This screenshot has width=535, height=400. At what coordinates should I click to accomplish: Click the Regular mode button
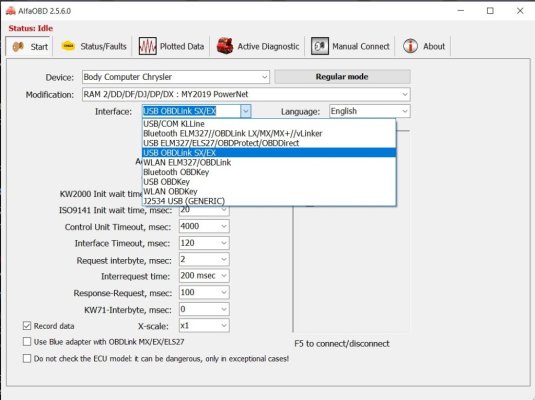coord(342,76)
